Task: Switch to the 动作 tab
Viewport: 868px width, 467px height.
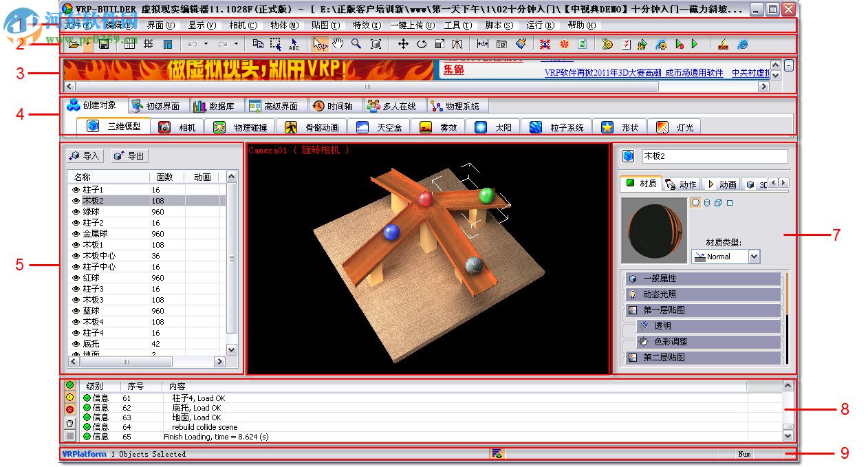Action: click(681, 183)
